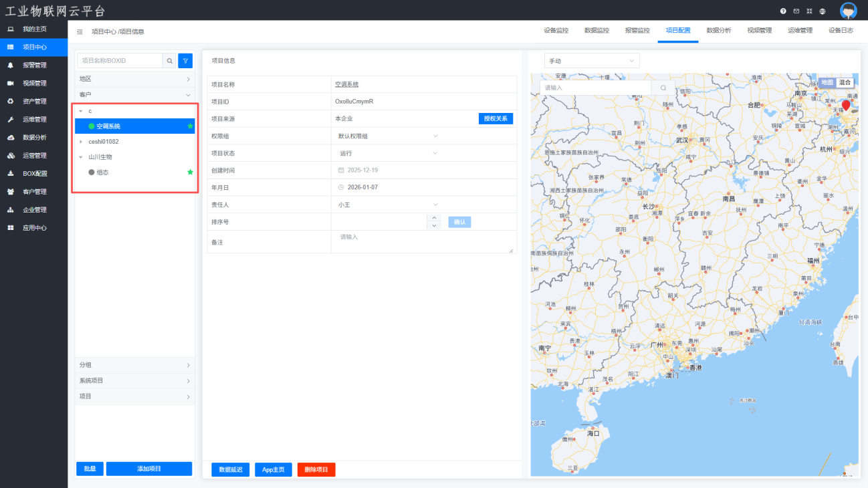This screenshot has height=488, width=868.
Task: Expand the ceshi01082 tree node
Action: pos(81,142)
